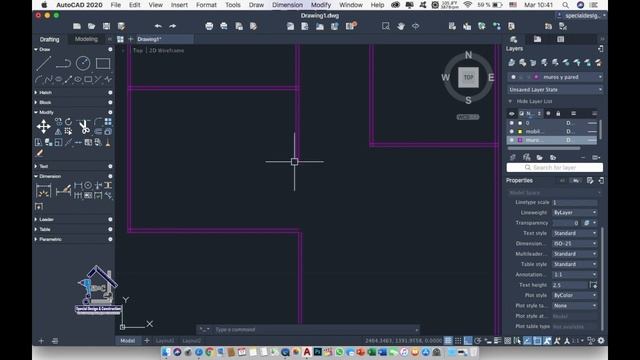Select the Rectangle draw tool

tap(103, 64)
